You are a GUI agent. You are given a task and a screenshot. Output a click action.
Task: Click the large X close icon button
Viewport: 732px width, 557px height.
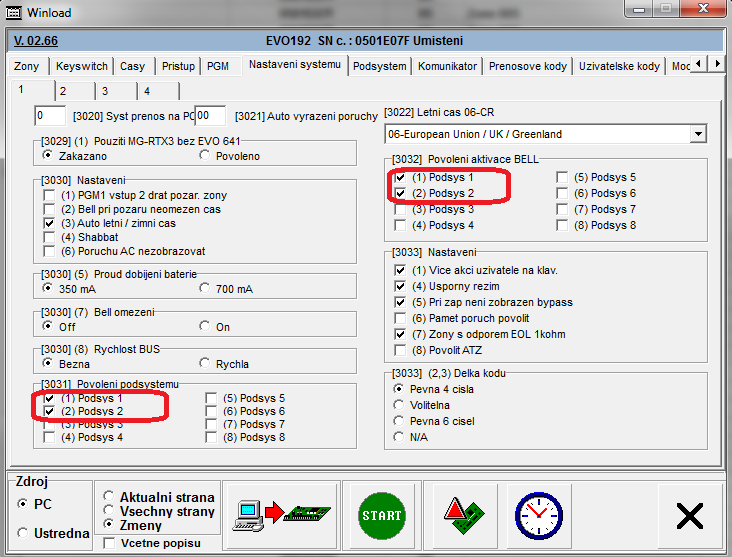coord(690,515)
